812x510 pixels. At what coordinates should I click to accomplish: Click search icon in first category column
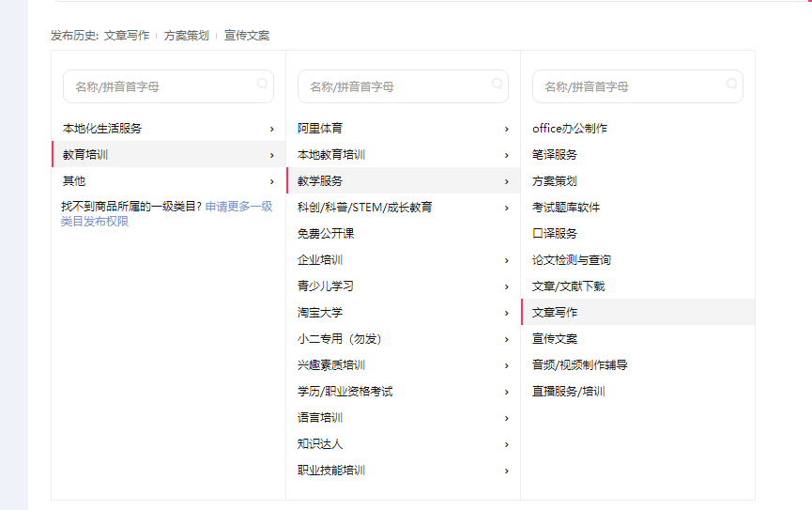263,84
